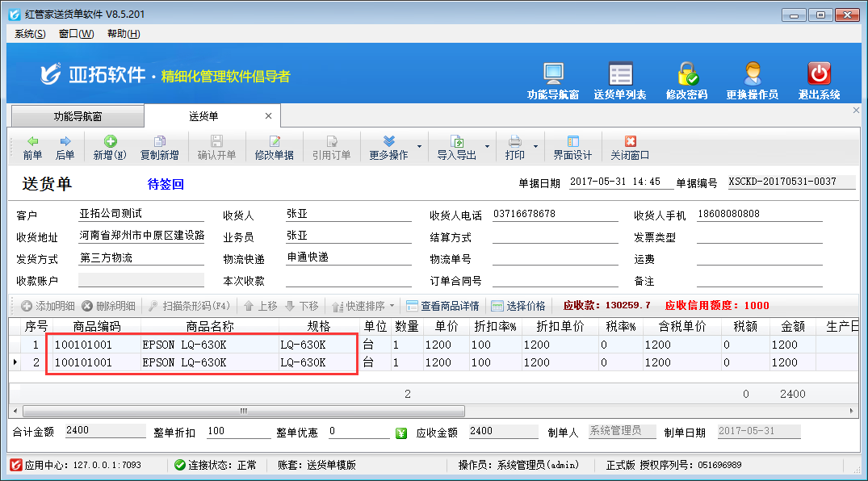Go to previous record with 前单
This screenshot has width=868, height=481.
pos(32,148)
